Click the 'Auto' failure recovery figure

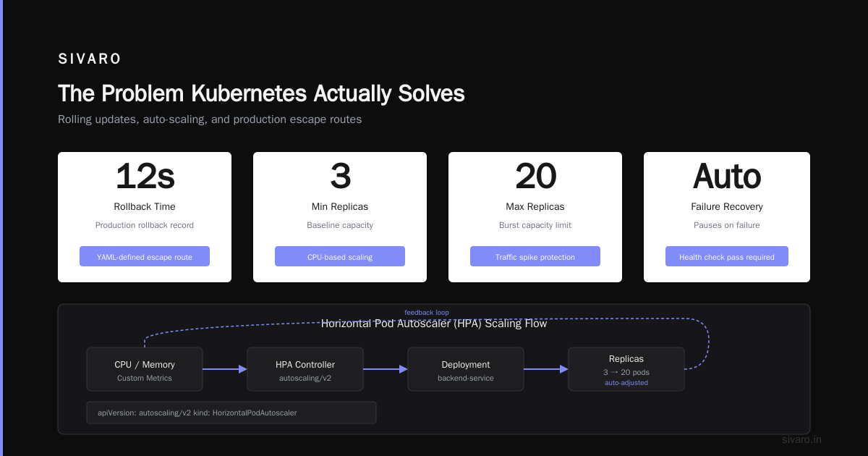click(727, 176)
